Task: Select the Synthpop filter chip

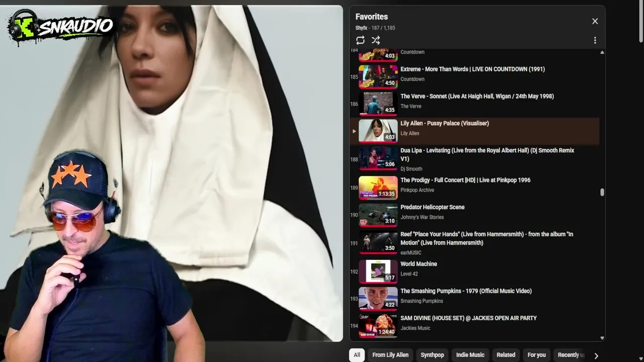Action: 432,355
